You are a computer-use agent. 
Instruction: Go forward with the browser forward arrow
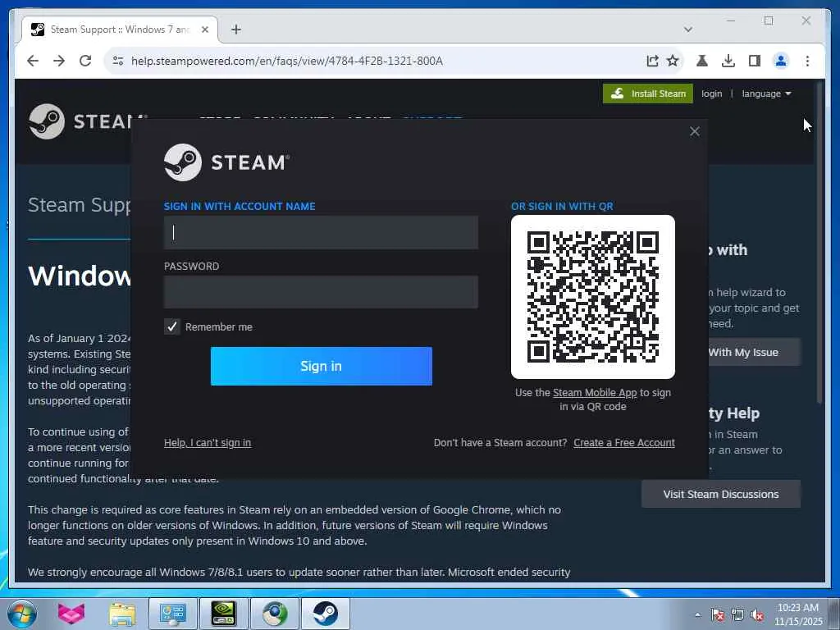59,61
